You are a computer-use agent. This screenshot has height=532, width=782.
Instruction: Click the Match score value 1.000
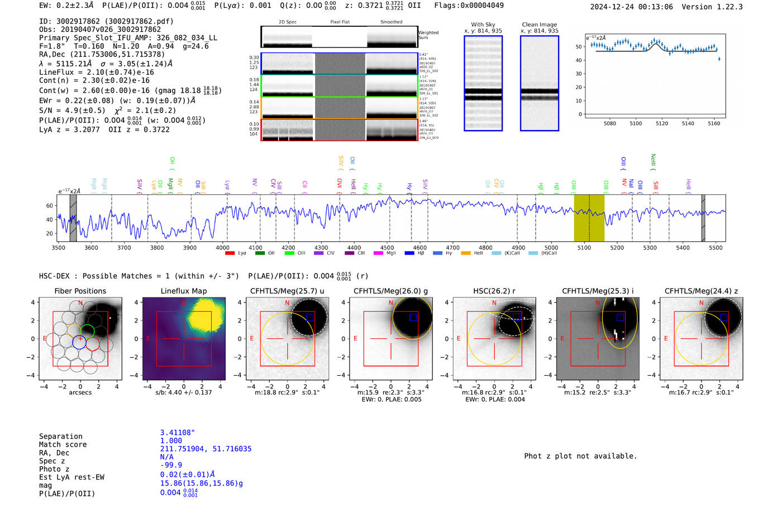click(171, 440)
